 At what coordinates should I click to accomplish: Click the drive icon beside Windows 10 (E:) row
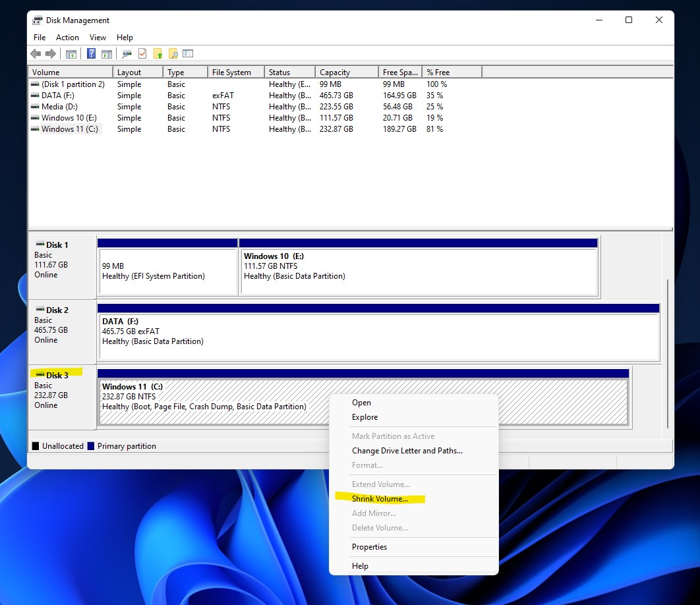click(35, 117)
